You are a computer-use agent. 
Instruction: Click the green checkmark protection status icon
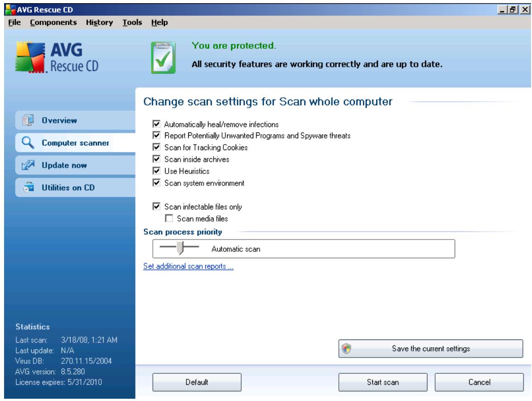(163, 57)
